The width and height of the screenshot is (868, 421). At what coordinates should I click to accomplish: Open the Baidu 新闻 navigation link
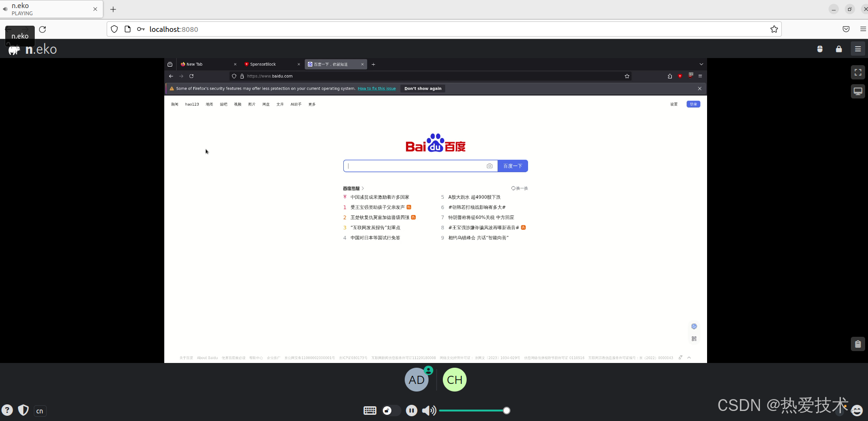point(175,104)
